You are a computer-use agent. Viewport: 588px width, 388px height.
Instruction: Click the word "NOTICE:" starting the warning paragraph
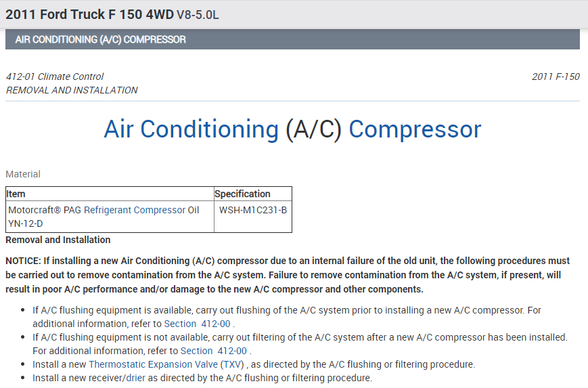[x=23, y=261]
